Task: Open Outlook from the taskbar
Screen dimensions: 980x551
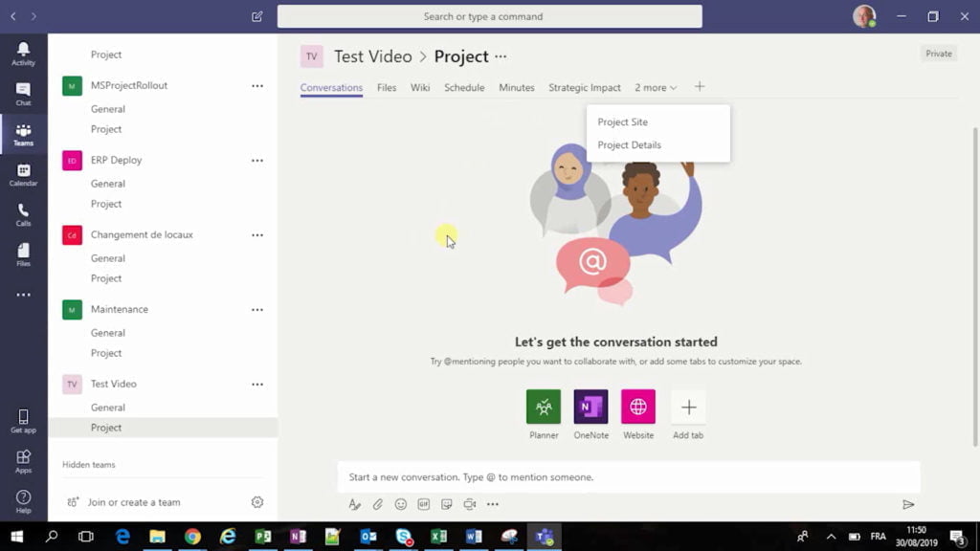Action: [368, 537]
